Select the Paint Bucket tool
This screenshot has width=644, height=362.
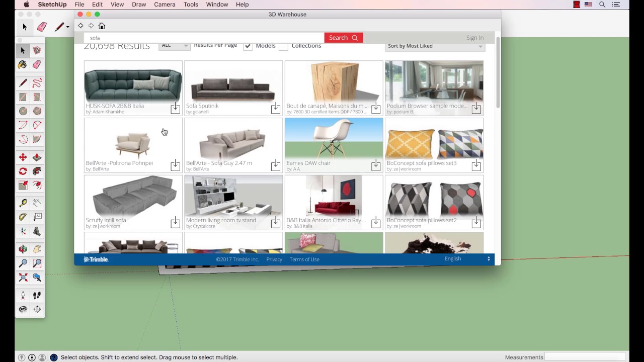point(23,65)
